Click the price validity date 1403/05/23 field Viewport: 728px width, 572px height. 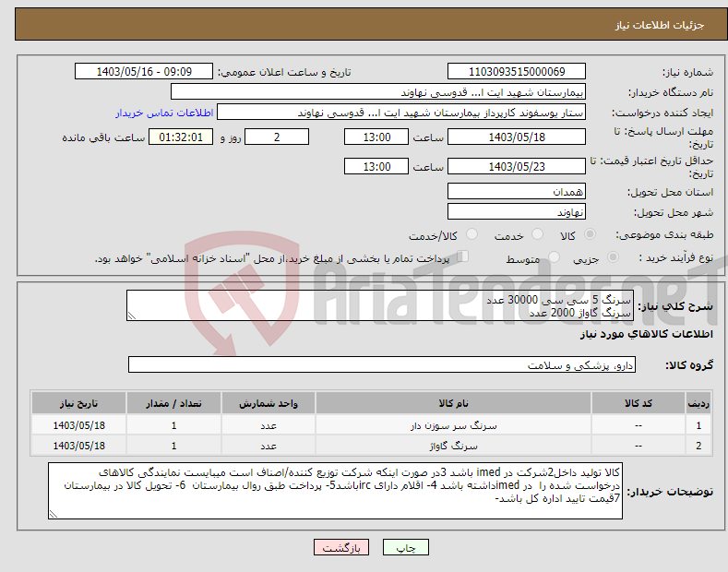517,166
